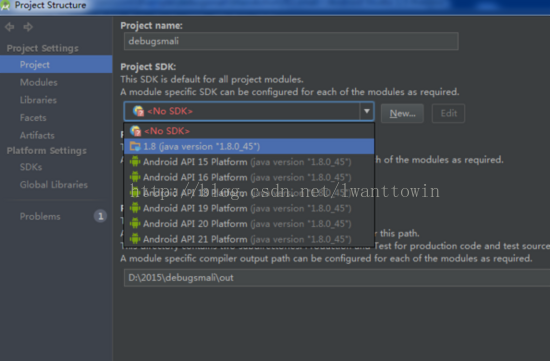Open the Problems section
Screen dimensions: 550x361
coord(40,216)
